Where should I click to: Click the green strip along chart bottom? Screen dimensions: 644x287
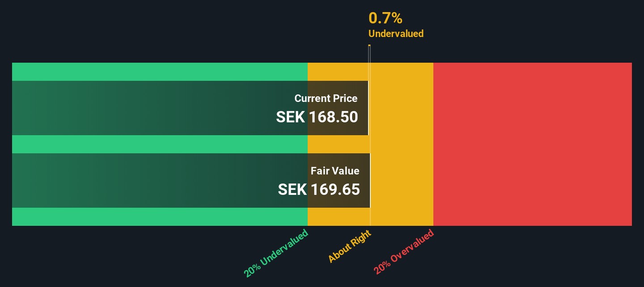pyautogui.click(x=160, y=217)
